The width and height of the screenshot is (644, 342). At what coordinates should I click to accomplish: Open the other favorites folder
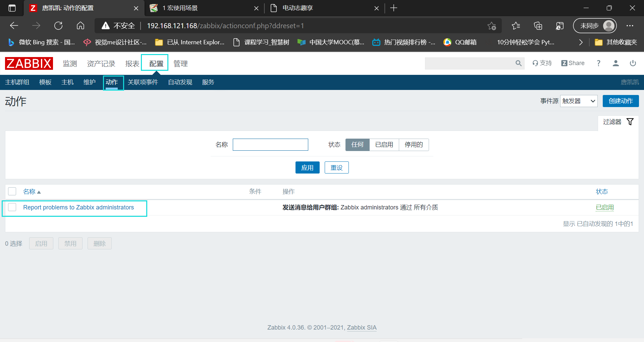pos(616,42)
